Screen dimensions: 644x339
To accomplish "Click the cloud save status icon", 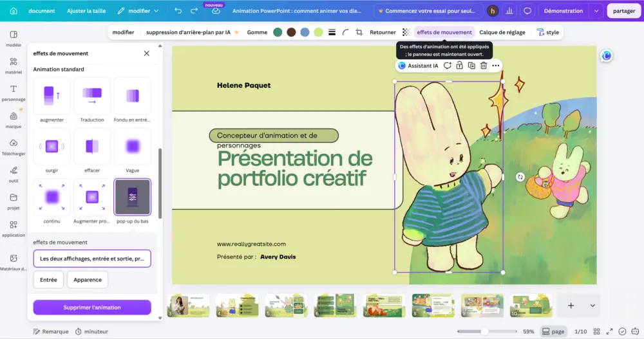I will pyautogui.click(x=216, y=11).
